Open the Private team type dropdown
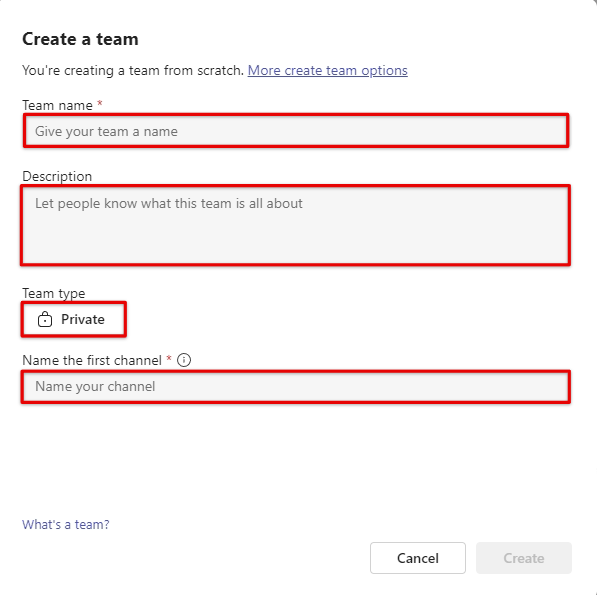Image resolution: width=597 pixels, height=595 pixels. [x=73, y=319]
